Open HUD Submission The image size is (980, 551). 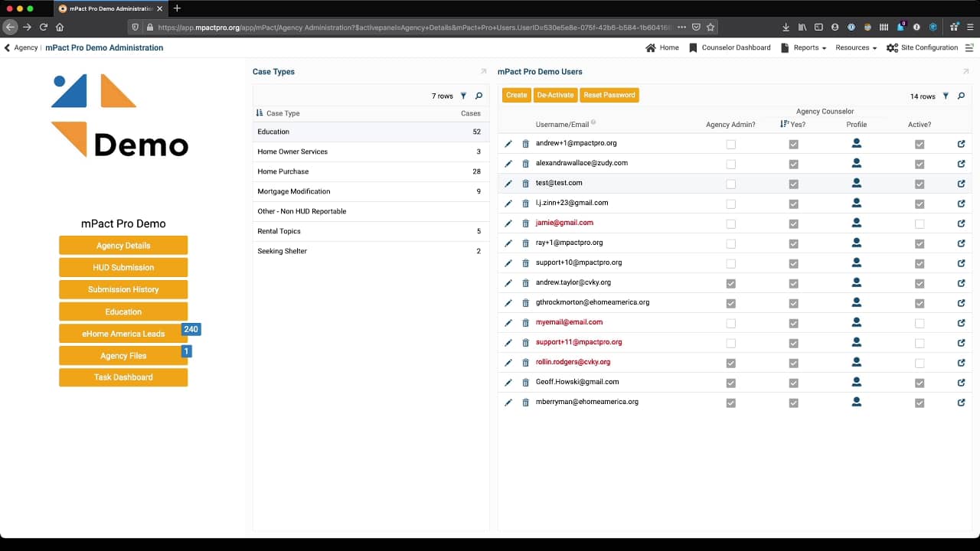(x=123, y=267)
